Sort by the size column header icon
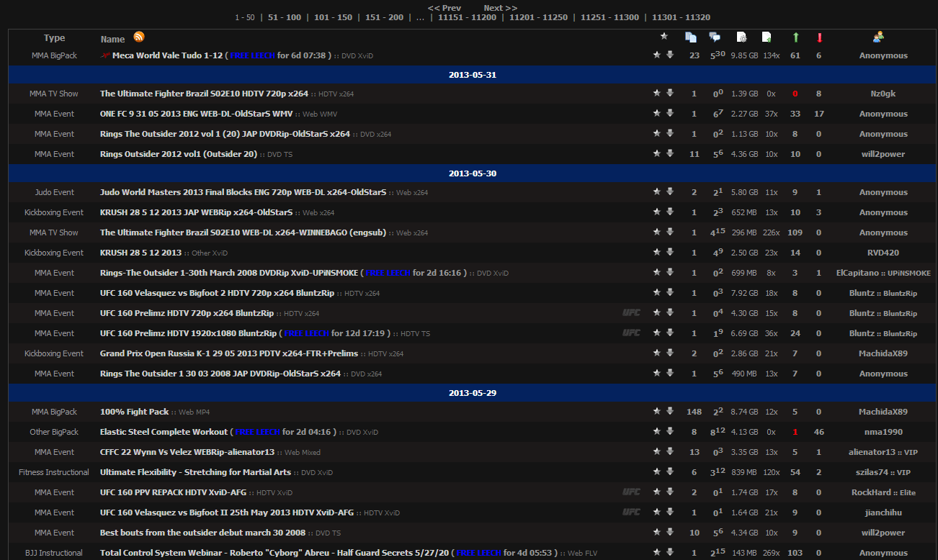The width and height of the screenshot is (938, 560). coord(741,37)
